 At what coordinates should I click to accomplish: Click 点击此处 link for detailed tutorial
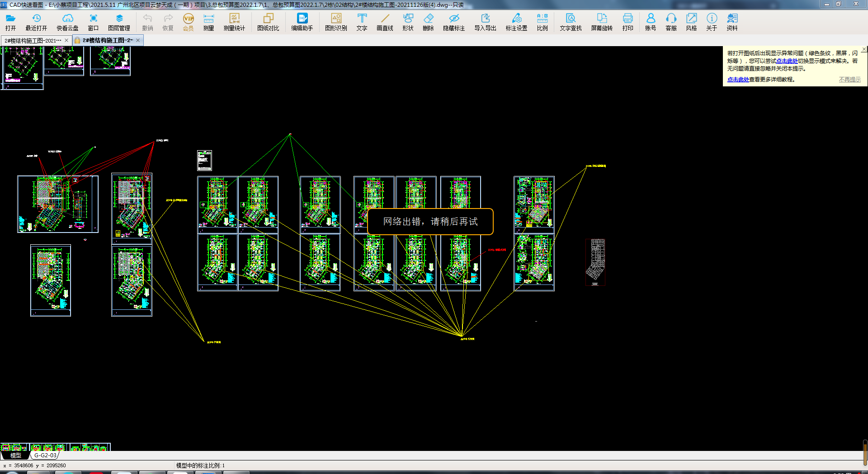(x=738, y=80)
